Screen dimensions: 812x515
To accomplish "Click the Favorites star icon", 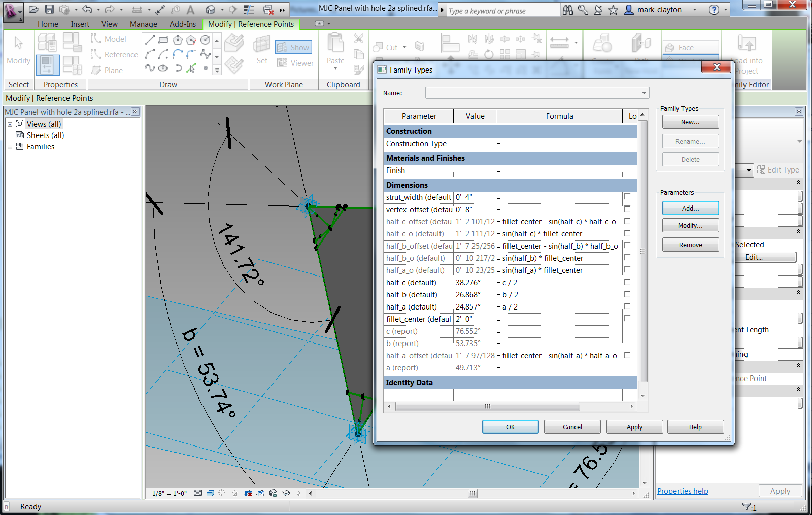I will click(x=613, y=10).
